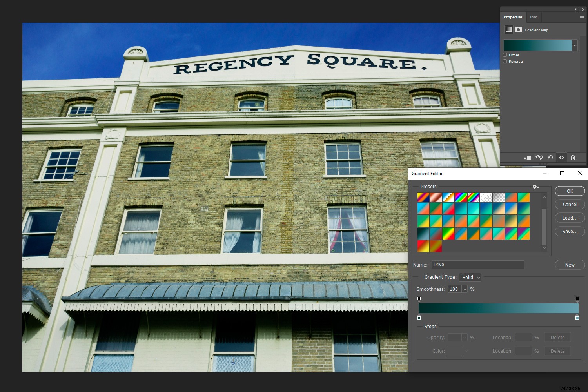
Task: Enable the Reverse checkbox
Action: coord(505,61)
